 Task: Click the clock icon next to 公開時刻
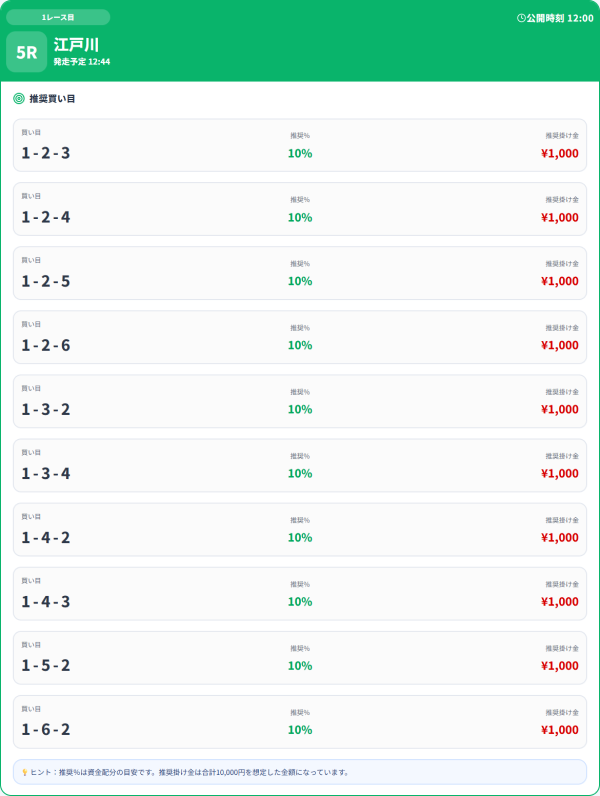pyautogui.click(x=521, y=18)
